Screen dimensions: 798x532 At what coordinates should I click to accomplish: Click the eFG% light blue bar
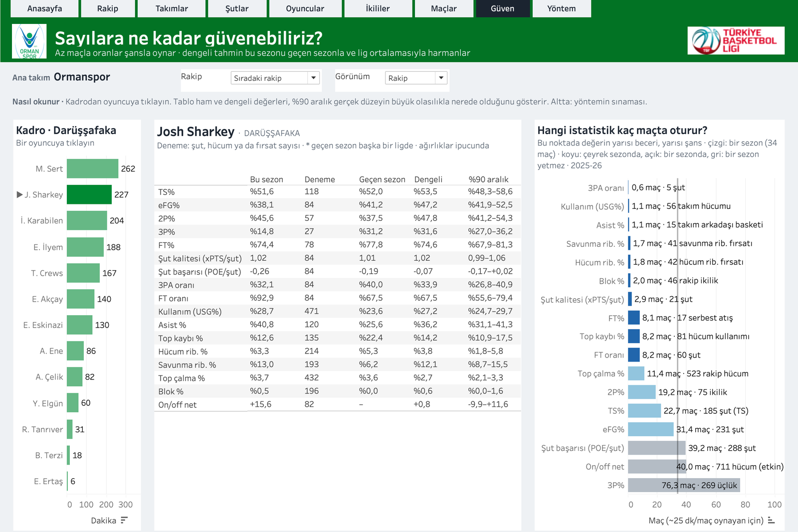pos(651,429)
